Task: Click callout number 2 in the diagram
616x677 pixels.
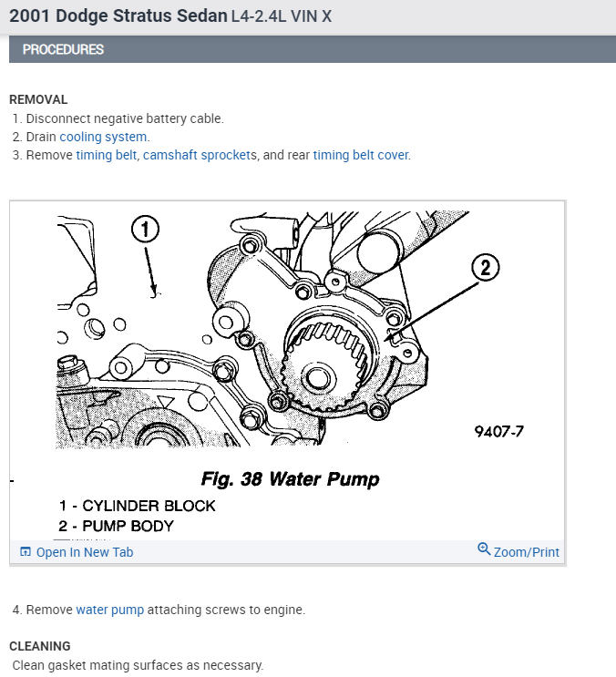Action: click(x=485, y=268)
